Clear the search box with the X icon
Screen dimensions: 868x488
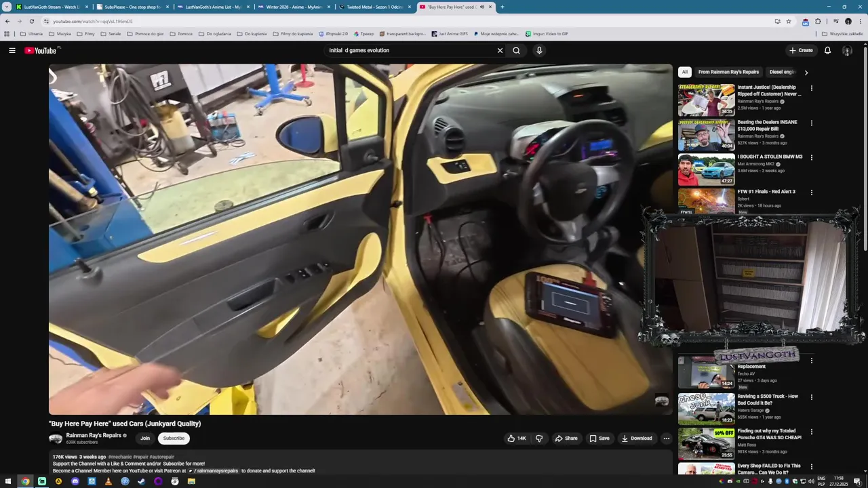pos(500,50)
